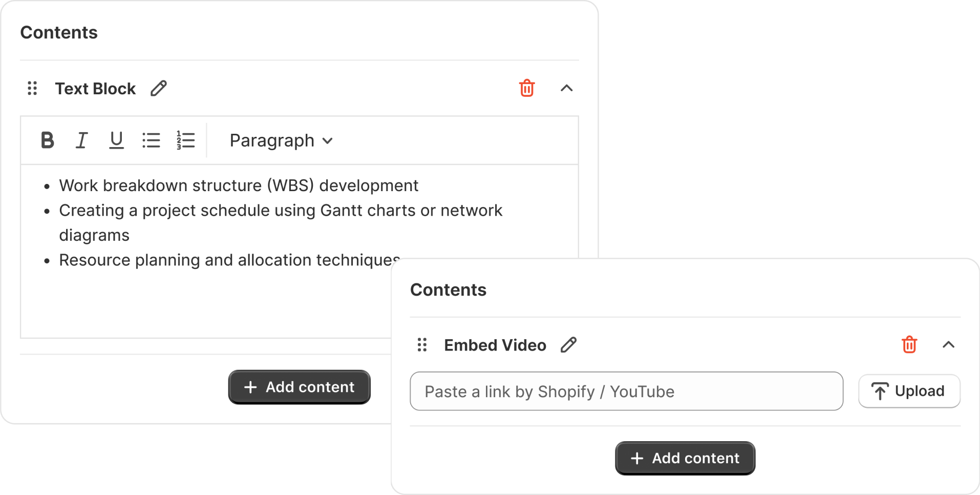
Task: Collapse the Embed Video section
Action: (948, 345)
